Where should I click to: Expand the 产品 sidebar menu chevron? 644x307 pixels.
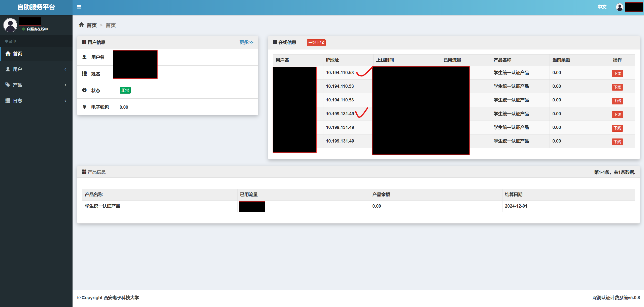click(x=65, y=85)
